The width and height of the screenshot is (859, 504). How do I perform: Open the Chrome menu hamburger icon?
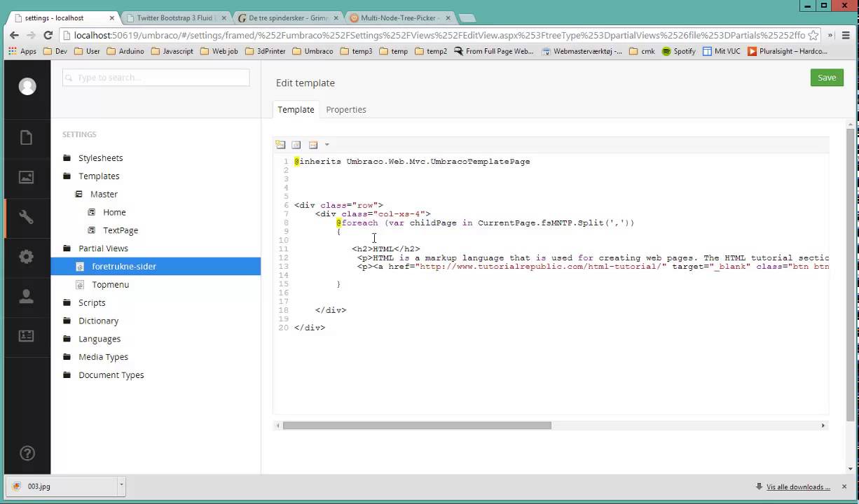click(847, 35)
